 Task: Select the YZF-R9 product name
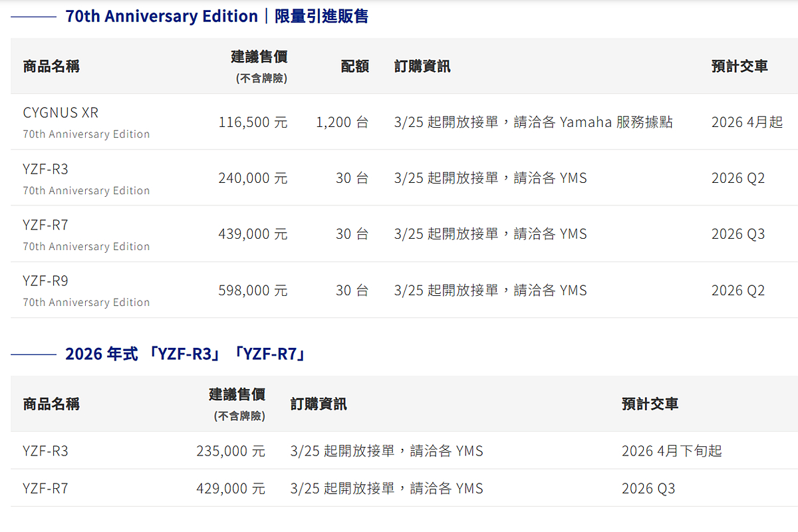pyautogui.click(x=46, y=281)
